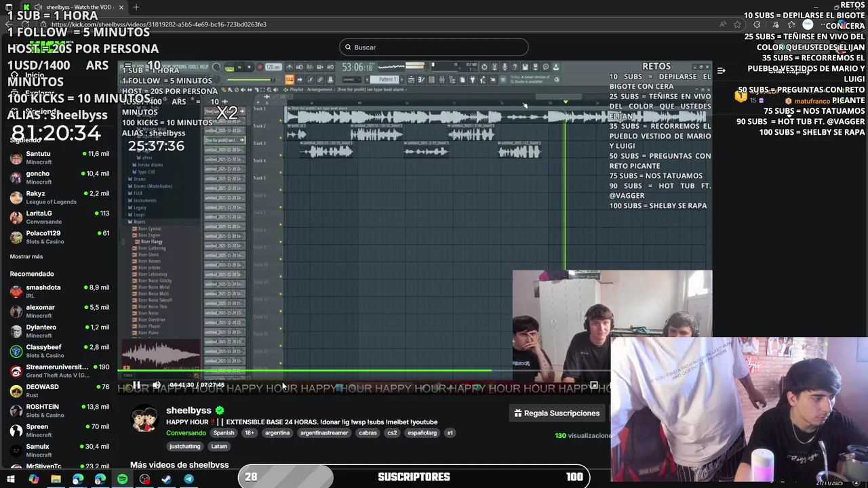Click Regala Suscripciones button
Screen dimensions: 868x488
click(x=557, y=413)
